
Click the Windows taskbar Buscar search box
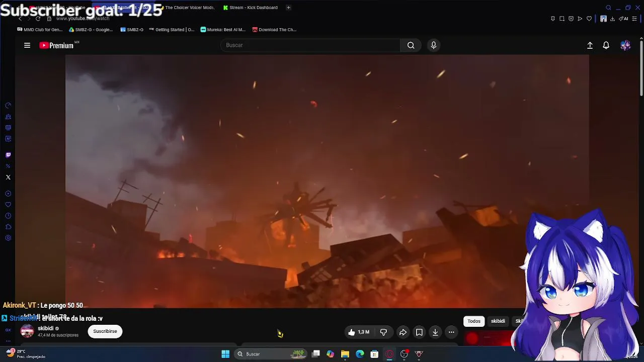click(x=271, y=354)
